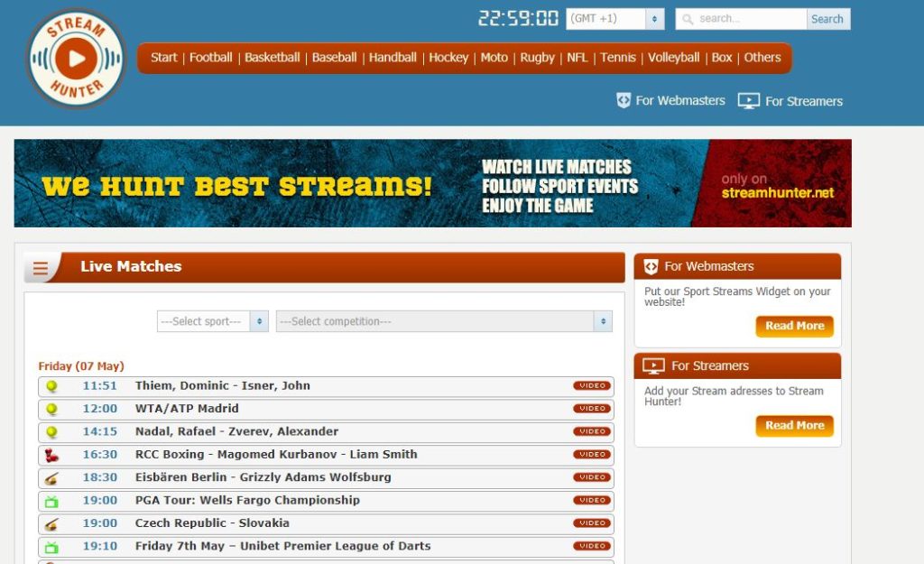
Task: Open RCC Boxing Kurbanov - Liam Smith
Action: coord(276,455)
